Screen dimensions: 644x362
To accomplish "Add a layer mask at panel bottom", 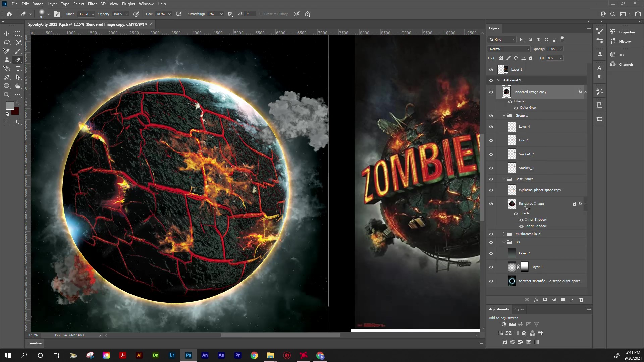I will (x=545, y=300).
